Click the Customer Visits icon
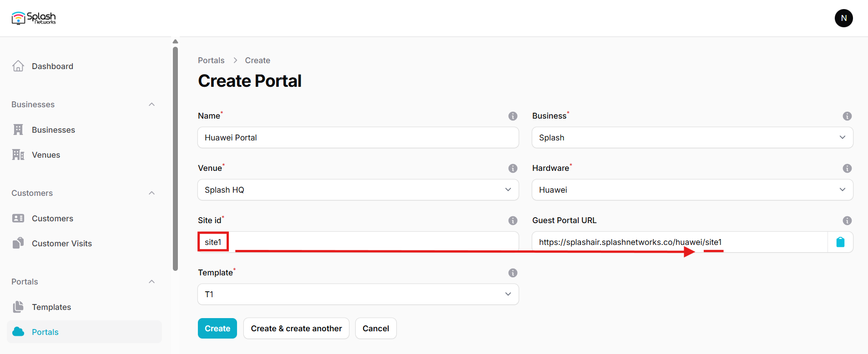This screenshot has width=868, height=354. pyautogui.click(x=18, y=243)
